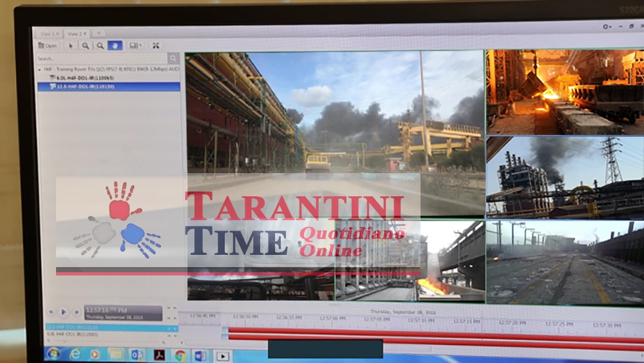Switch to the View 1 tab
This screenshot has width=644, height=363.
pyautogui.click(x=47, y=33)
